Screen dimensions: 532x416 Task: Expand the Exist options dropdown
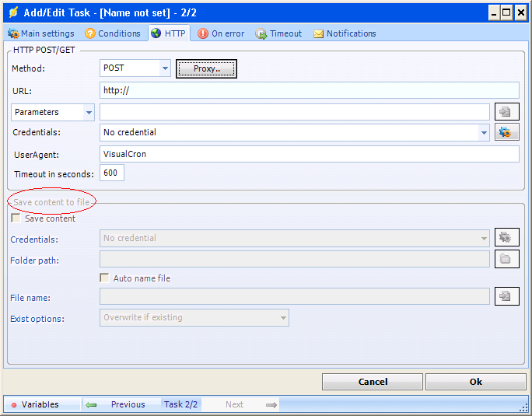point(194,317)
